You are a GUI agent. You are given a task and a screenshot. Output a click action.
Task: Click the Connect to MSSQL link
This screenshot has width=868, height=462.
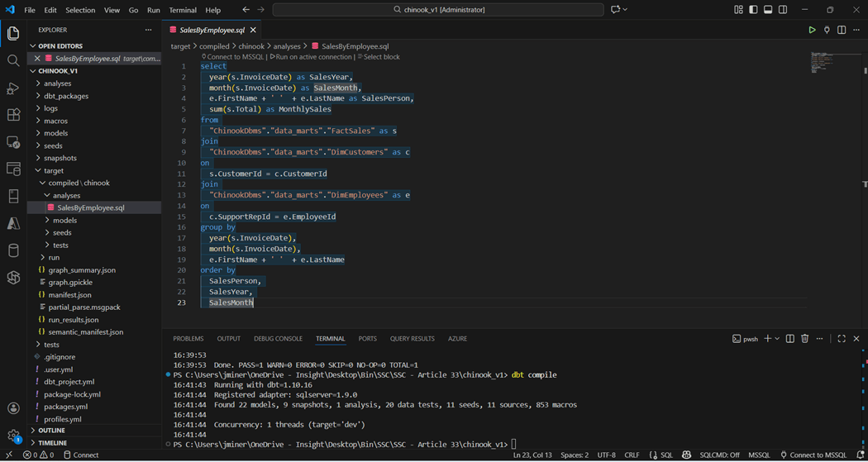(236, 57)
